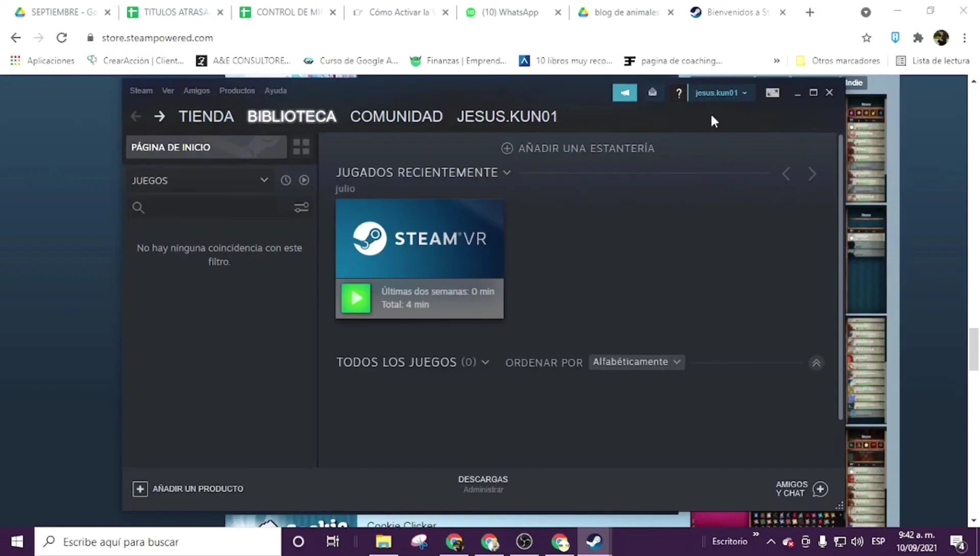Open Steam help question mark icon
Screen dimensions: 980x556
(x=678, y=93)
